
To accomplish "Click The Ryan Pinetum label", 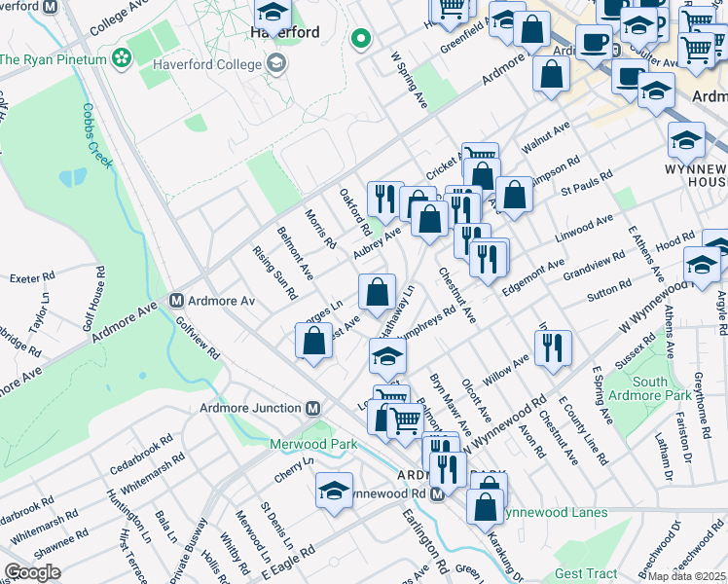I will (x=54, y=59).
